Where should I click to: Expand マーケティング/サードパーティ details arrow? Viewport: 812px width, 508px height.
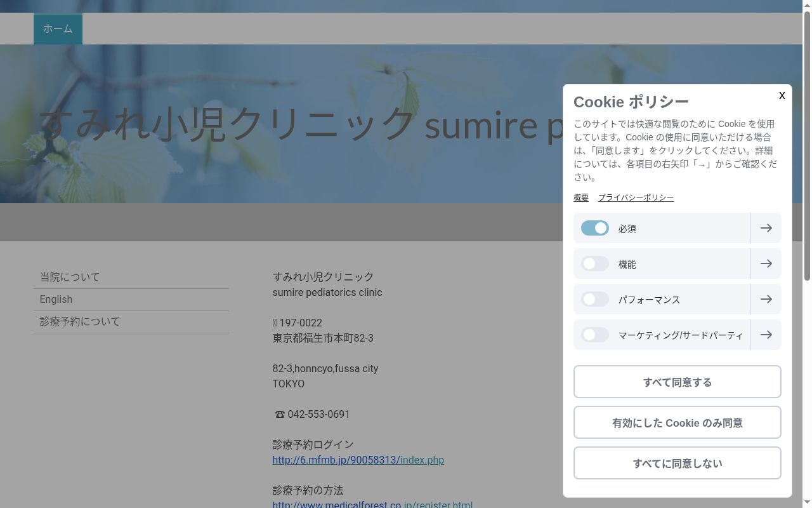click(766, 335)
